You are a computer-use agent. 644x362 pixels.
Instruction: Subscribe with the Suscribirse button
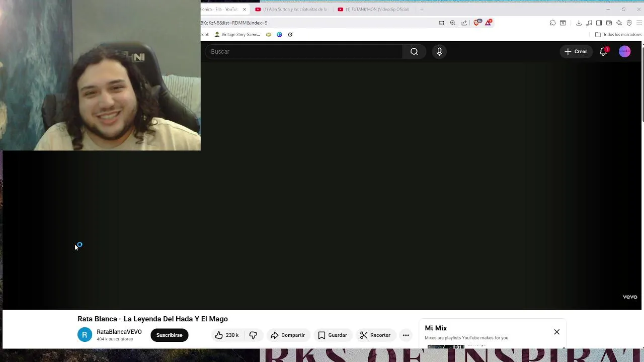point(169,335)
